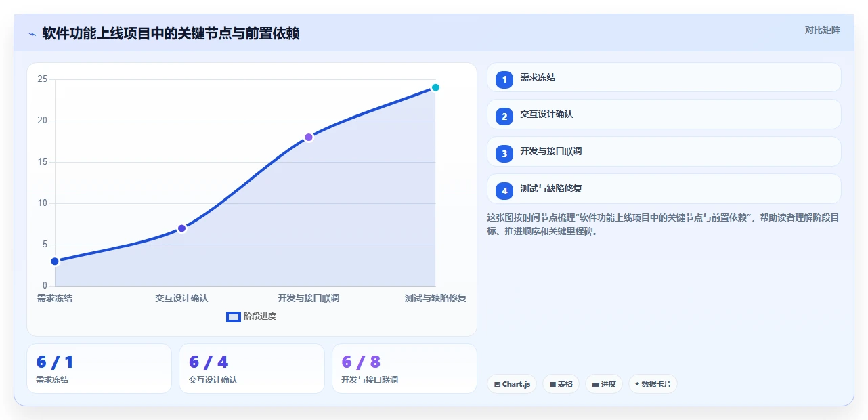The height and width of the screenshot is (420, 868).
Task: Click the chart data point at 交互设计确认
Action: [181, 228]
